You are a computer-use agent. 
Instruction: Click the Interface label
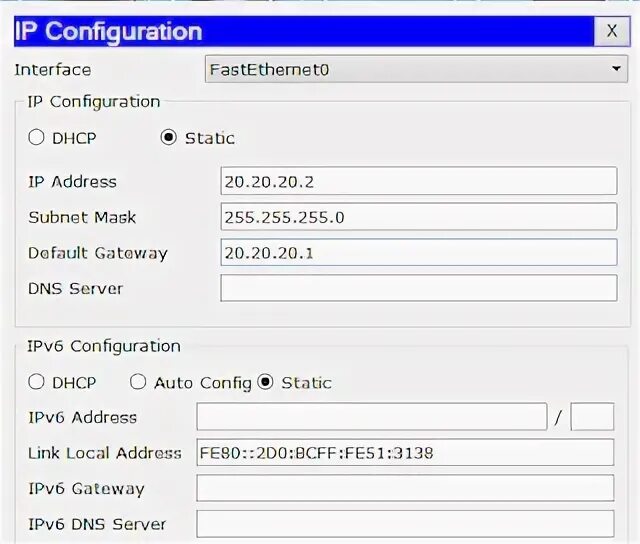point(53,70)
